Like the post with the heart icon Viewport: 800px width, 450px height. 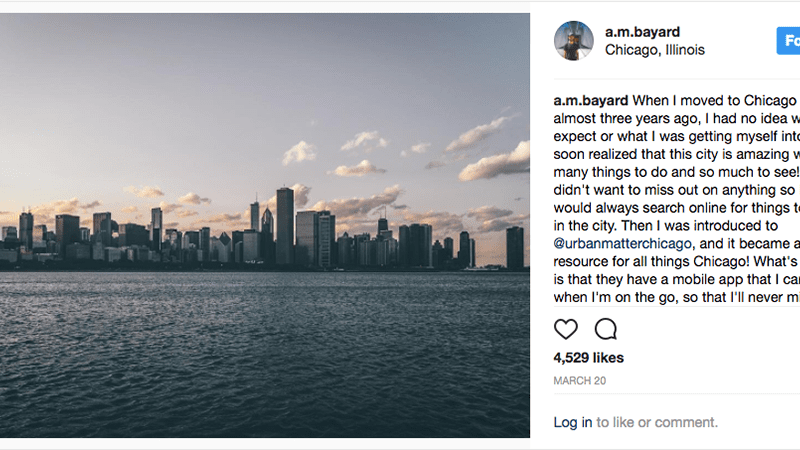[x=566, y=329]
